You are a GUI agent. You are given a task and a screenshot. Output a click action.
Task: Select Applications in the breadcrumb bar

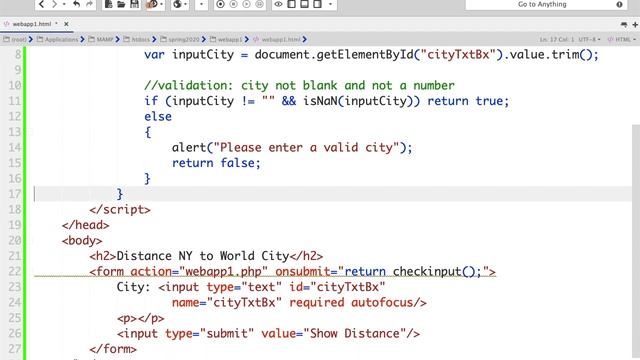coord(58,40)
